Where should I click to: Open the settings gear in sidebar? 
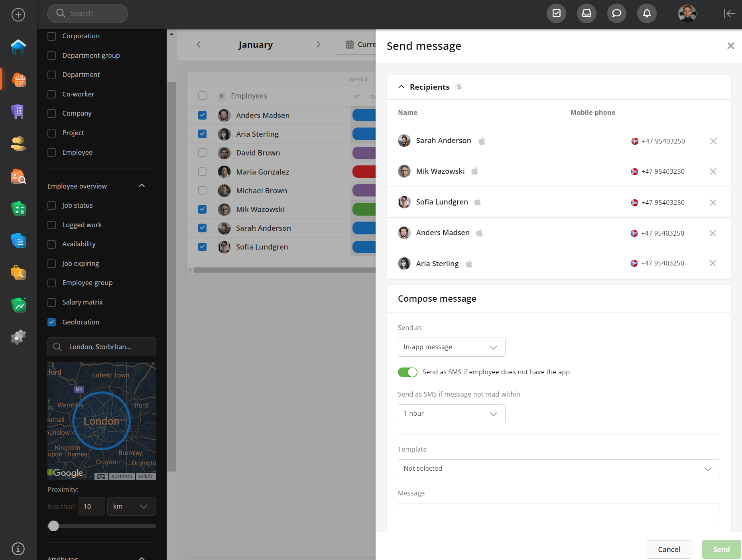(x=18, y=337)
